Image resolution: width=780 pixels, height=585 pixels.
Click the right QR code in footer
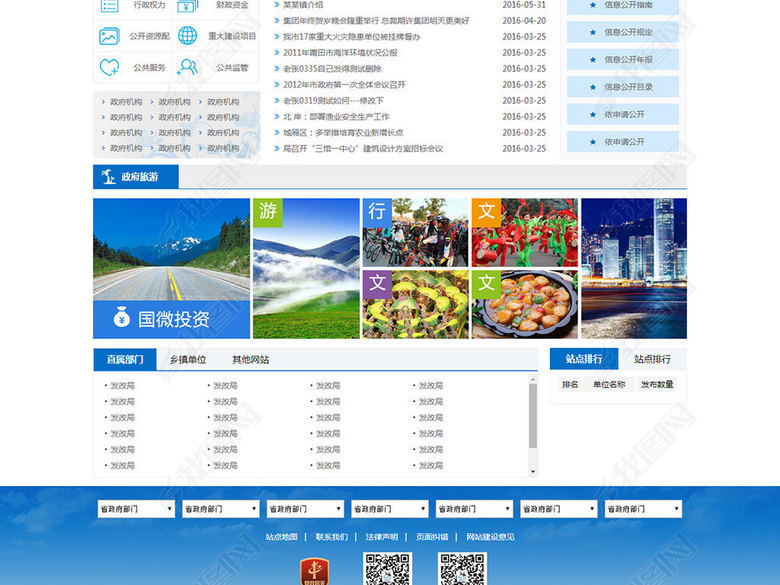click(462, 569)
